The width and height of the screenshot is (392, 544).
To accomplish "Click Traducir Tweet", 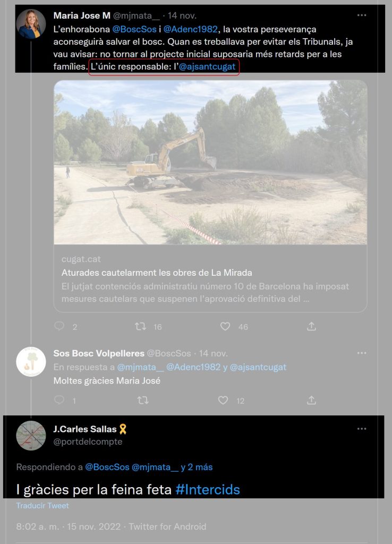I will pyautogui.click(x=42, y=506).
